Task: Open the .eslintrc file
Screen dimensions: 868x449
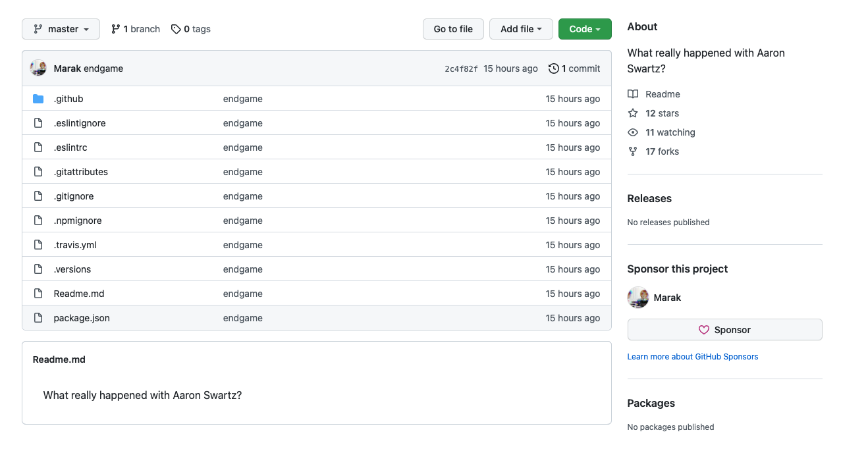Action: (x=70, y=147)
